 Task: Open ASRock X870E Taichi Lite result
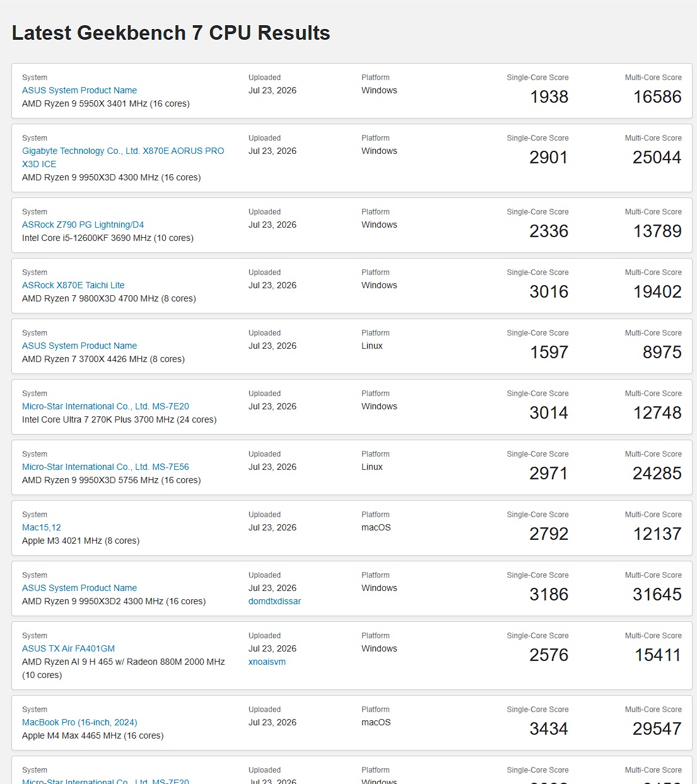[x=73, y=285]
